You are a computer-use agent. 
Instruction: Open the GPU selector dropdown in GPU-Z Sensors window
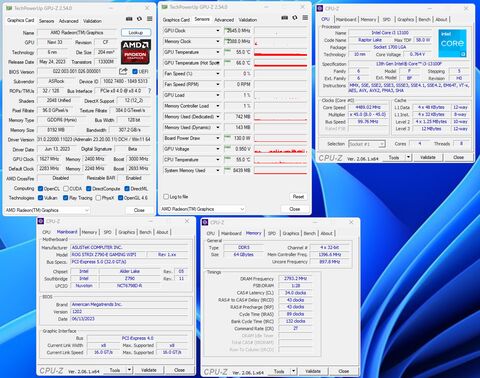[x=203, y=209]
